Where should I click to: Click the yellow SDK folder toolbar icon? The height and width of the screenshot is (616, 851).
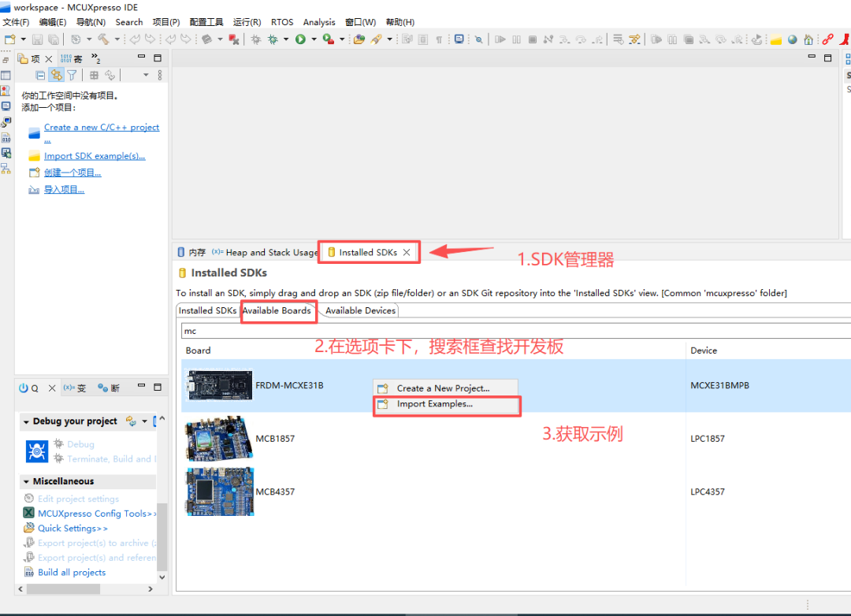coord(776,39)
